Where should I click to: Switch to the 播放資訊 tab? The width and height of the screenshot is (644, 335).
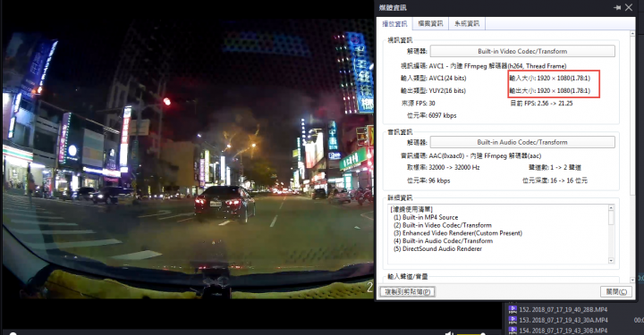394,24
